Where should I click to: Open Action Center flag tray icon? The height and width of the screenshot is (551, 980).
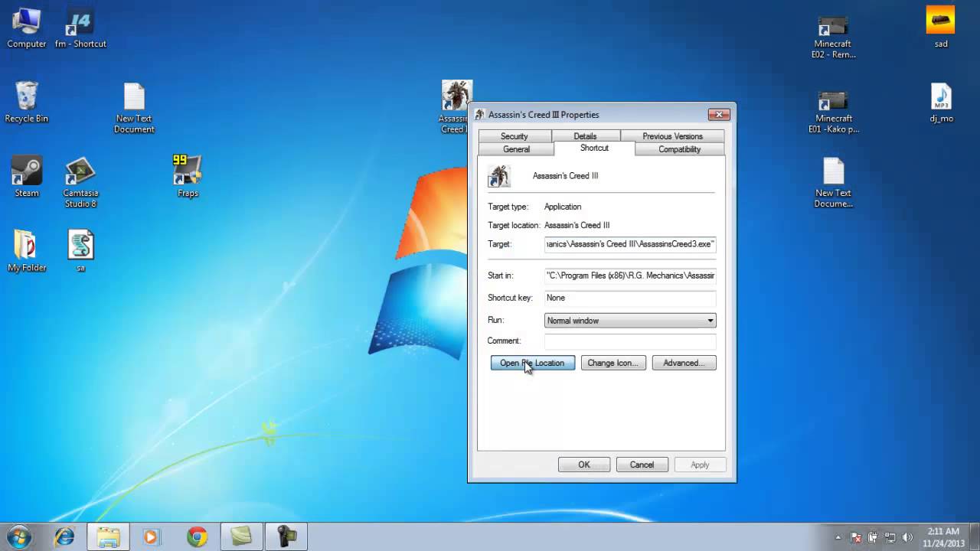(856, 537)
